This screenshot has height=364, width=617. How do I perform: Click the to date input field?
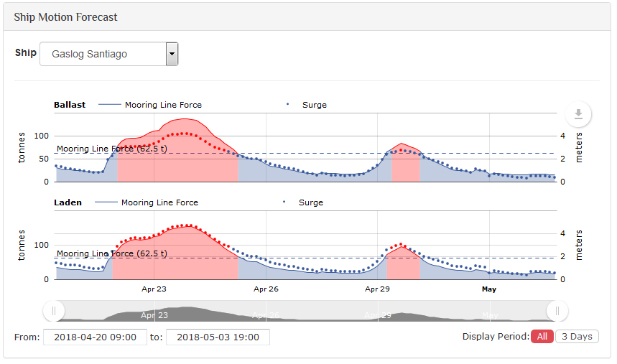click(x=218, y=337)
